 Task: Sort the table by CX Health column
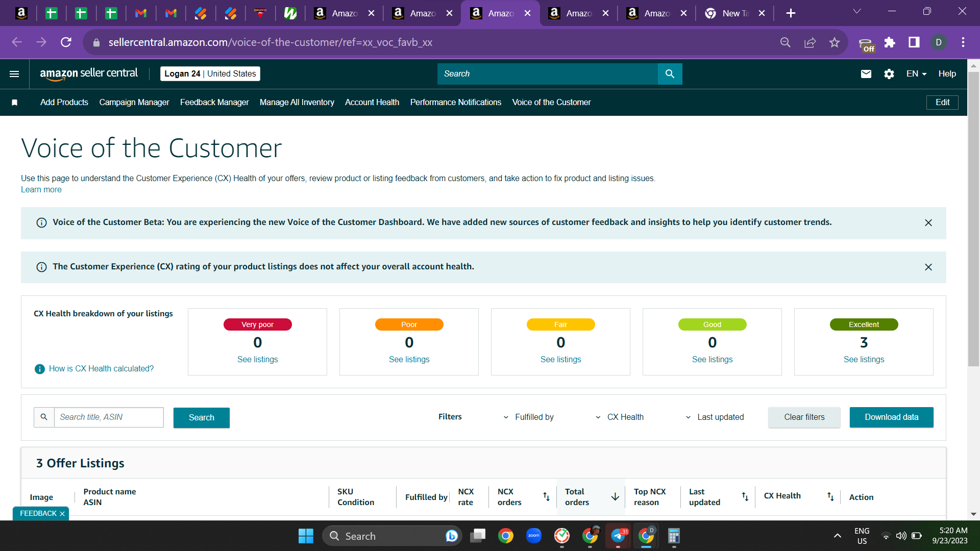(830, 497)
